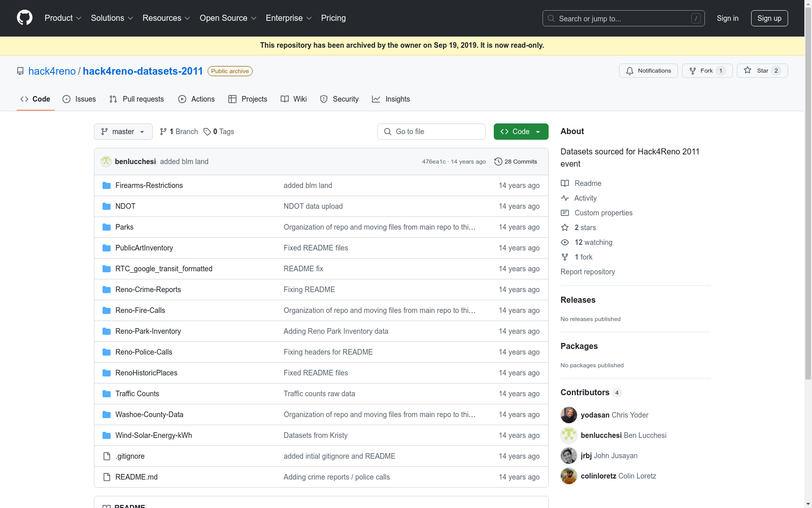812x508 pixels.
Task: Click jrbj's contributor avatar
Action: 569,456
